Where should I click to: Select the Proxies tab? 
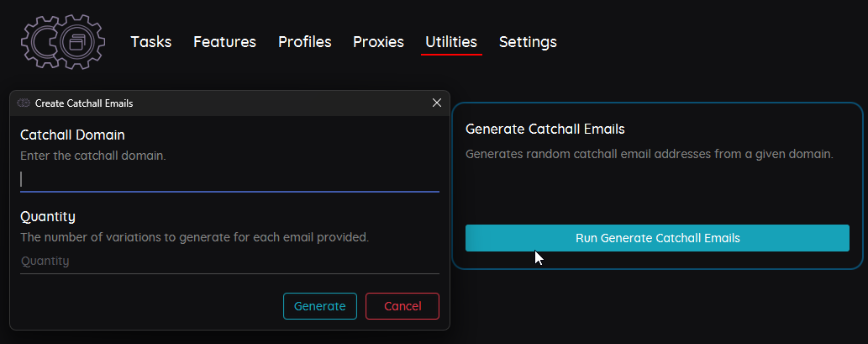(x=379, y=41)
